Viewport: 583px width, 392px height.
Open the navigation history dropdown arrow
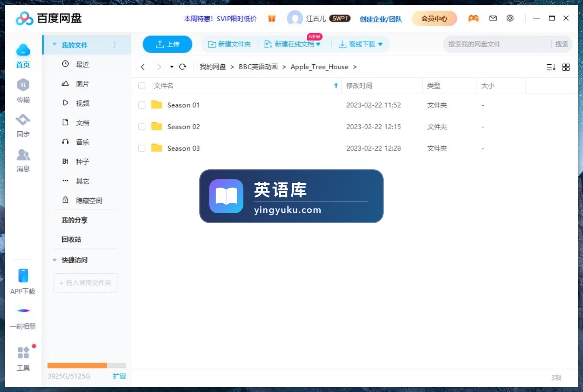click(172, 67)
